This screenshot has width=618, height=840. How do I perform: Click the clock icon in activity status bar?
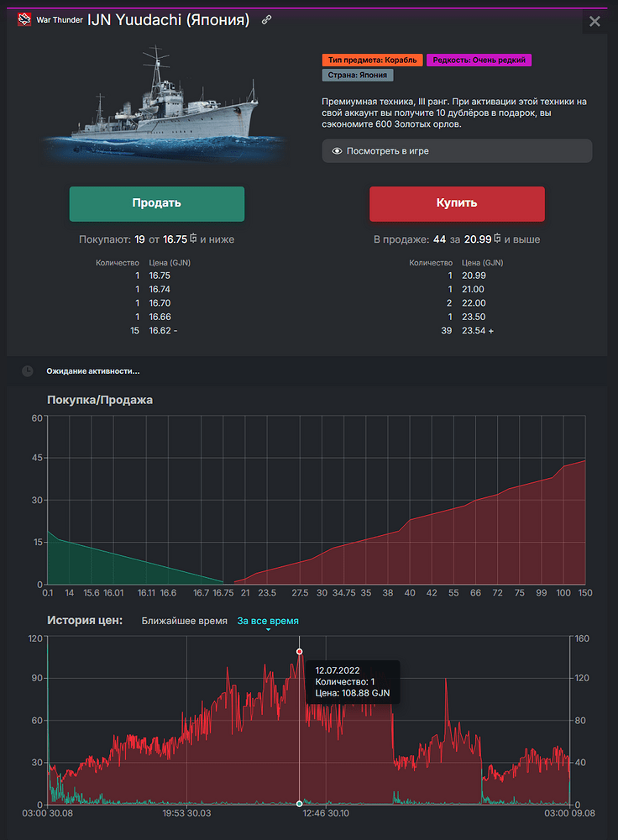[x=28, y=371]
